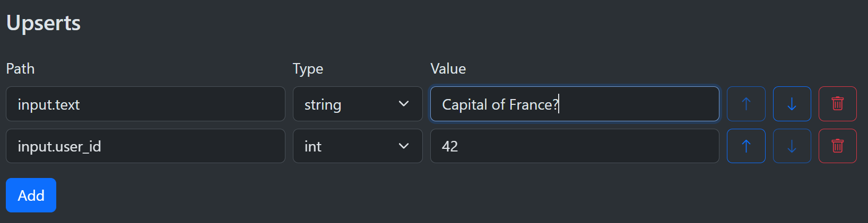This screenshot has height=223, width=868.
Task: Focus the input.text path field
Action: [145, 104]
